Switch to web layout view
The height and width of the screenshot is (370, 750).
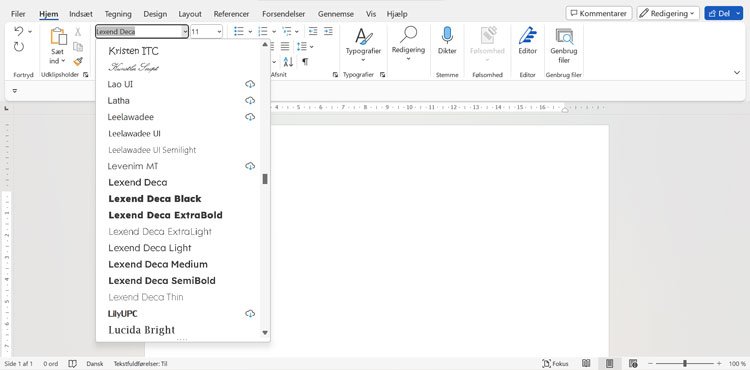pos(633,364)
